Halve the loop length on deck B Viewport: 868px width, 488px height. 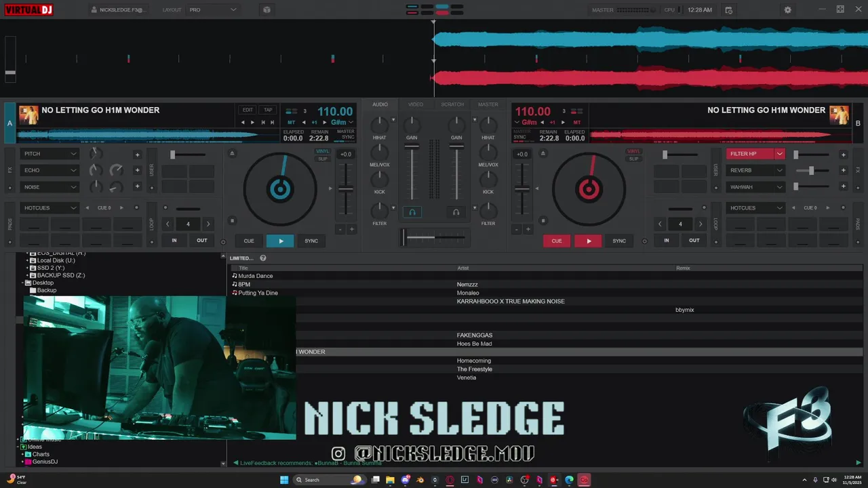coord(660,224)
